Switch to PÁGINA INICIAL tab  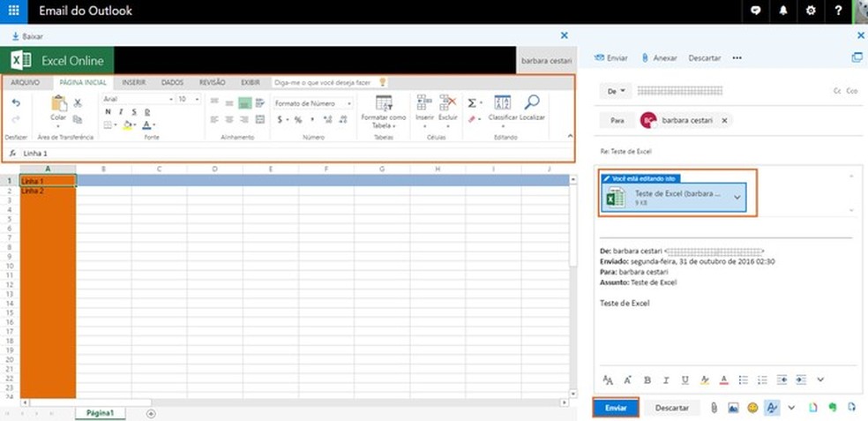point(83,83)
